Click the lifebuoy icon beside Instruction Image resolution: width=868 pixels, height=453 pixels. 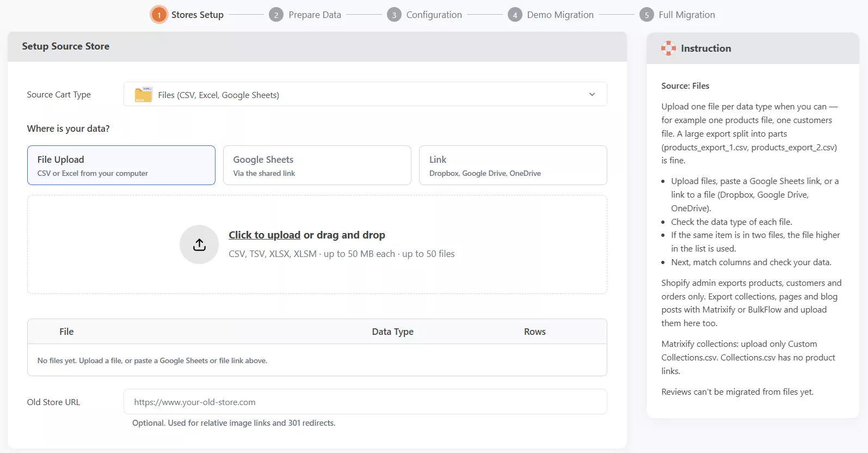[668, 48]
